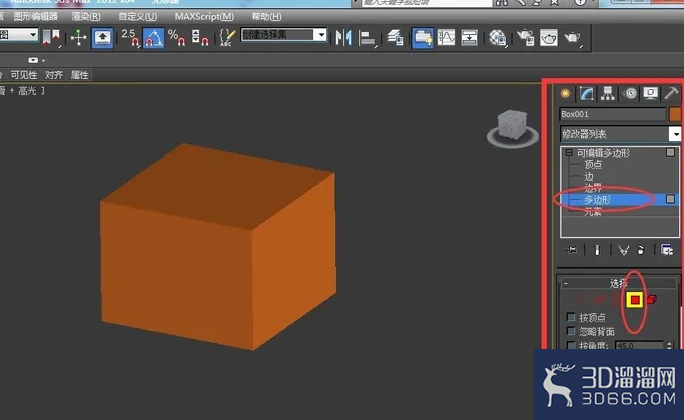Screen dimensions: 684x420
Task: Select the manipulate crosshair tool
Action: tap(79, 38)
